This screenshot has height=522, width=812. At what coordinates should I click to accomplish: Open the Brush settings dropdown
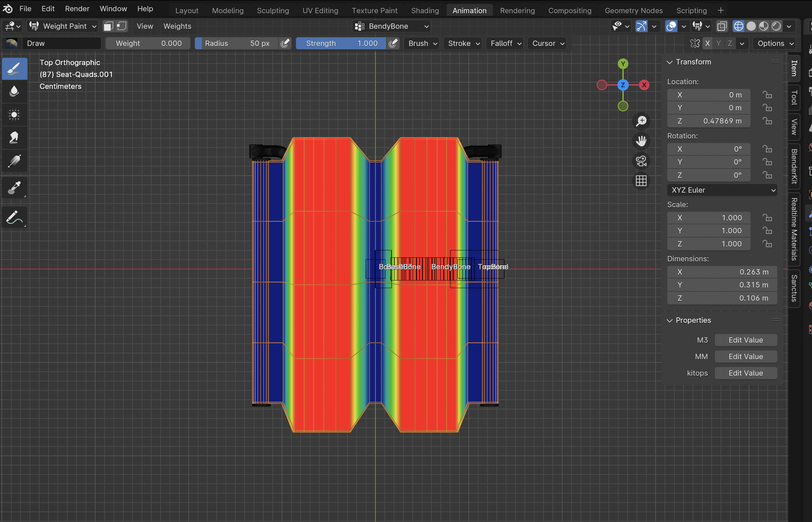(422, 43)
